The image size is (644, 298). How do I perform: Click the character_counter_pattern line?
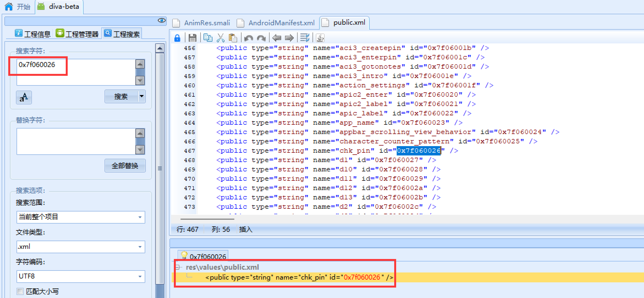(x=376, y=141)
